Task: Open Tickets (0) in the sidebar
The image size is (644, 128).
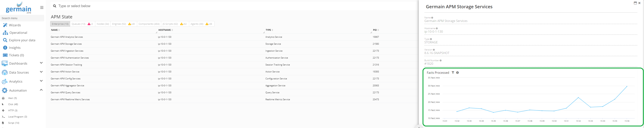Action: tap(16, 55)
